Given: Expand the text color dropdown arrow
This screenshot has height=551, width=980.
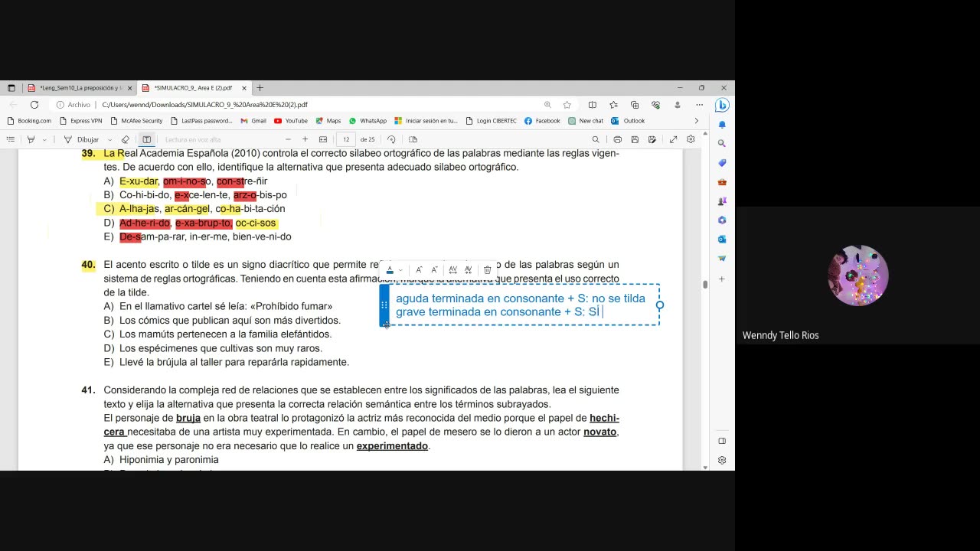Looking at the screenshot, I should 400,270.
